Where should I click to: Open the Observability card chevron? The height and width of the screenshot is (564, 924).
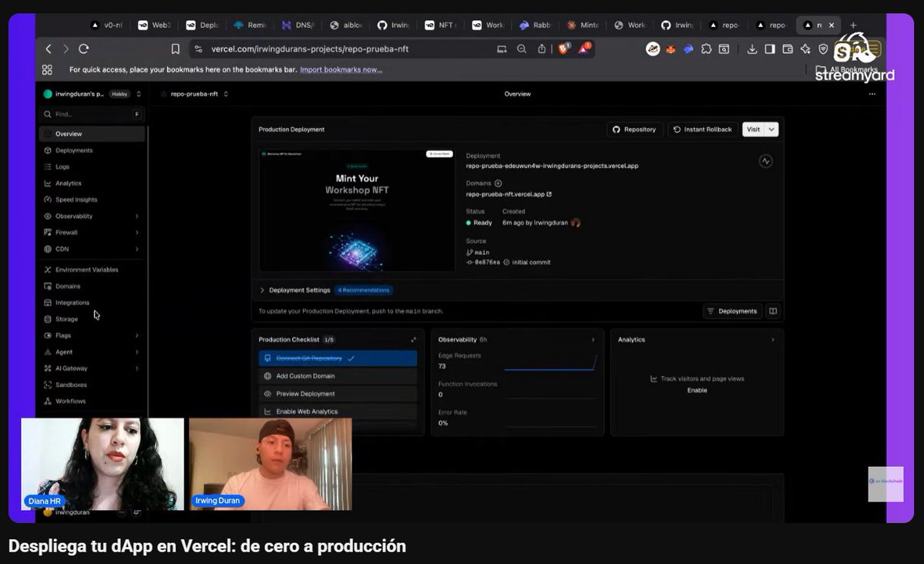tap(593, 340)
